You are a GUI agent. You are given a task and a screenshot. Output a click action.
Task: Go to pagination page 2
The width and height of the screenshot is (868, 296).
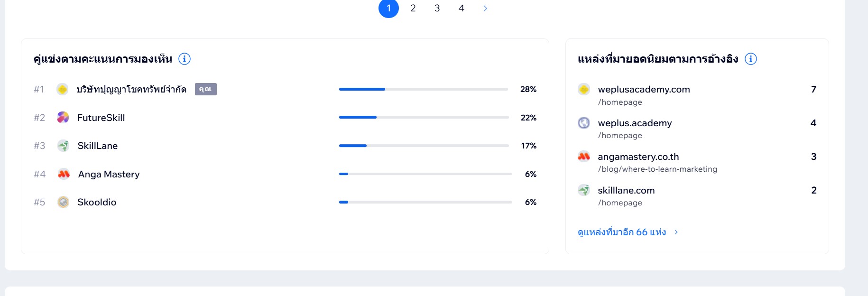413,8
